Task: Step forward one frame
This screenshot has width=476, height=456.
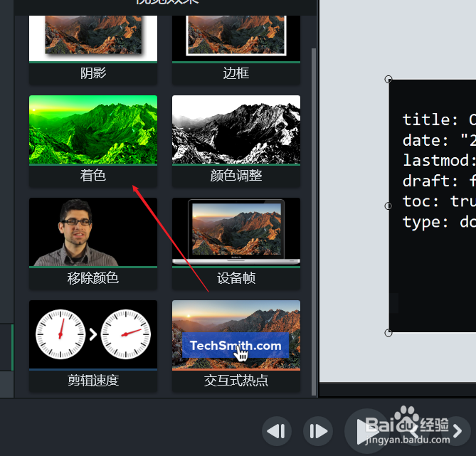Action: click(x=318, y=431)
